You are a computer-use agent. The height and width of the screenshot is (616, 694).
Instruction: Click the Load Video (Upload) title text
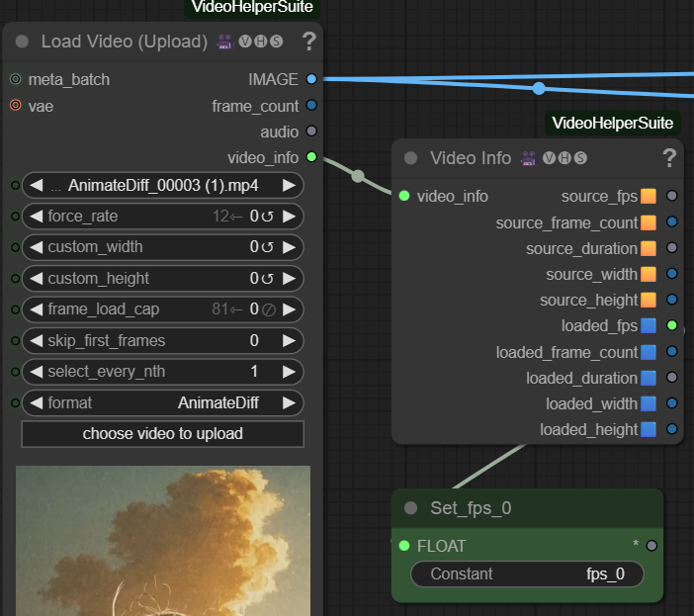tap(125, 42)
